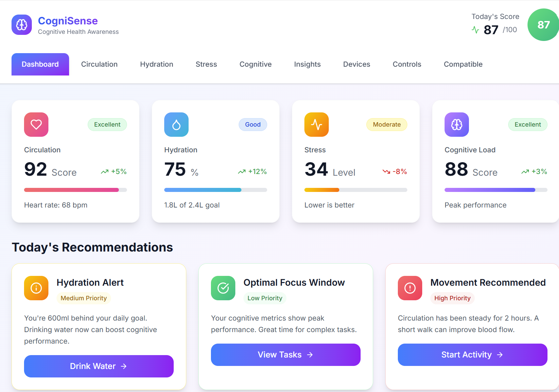
Task: Click the View Tasks button
Action: coord(286,355)
